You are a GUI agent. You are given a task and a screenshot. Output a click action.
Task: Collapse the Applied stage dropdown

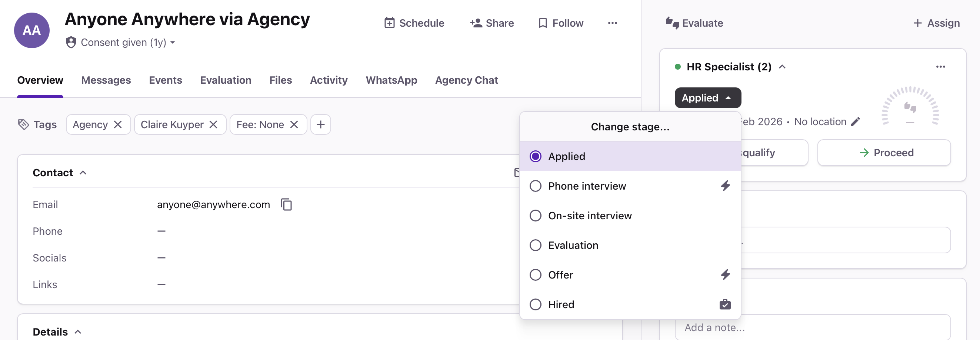(x=708, y=98)
